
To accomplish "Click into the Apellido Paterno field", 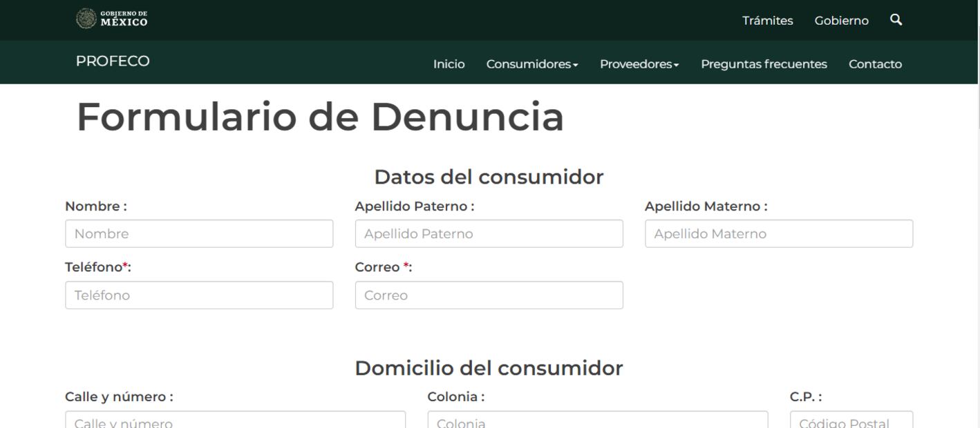I will (x=489, y=234).
